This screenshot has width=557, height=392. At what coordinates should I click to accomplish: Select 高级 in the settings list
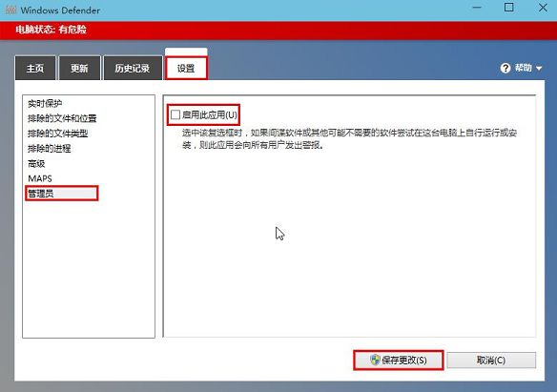pyautogui.click(x=36, y=163)
